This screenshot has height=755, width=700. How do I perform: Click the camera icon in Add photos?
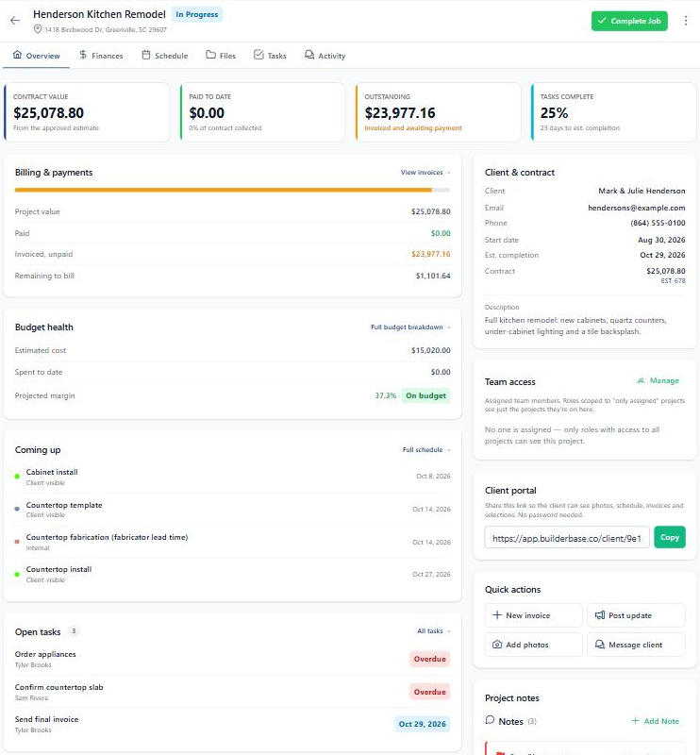[x=497, y=645]
